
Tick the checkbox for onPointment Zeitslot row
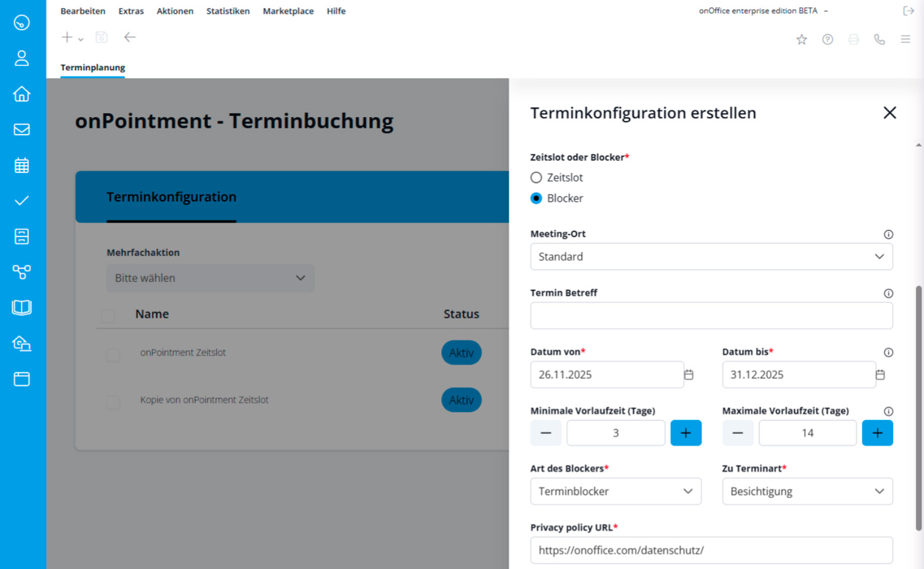tap(113, 355)
